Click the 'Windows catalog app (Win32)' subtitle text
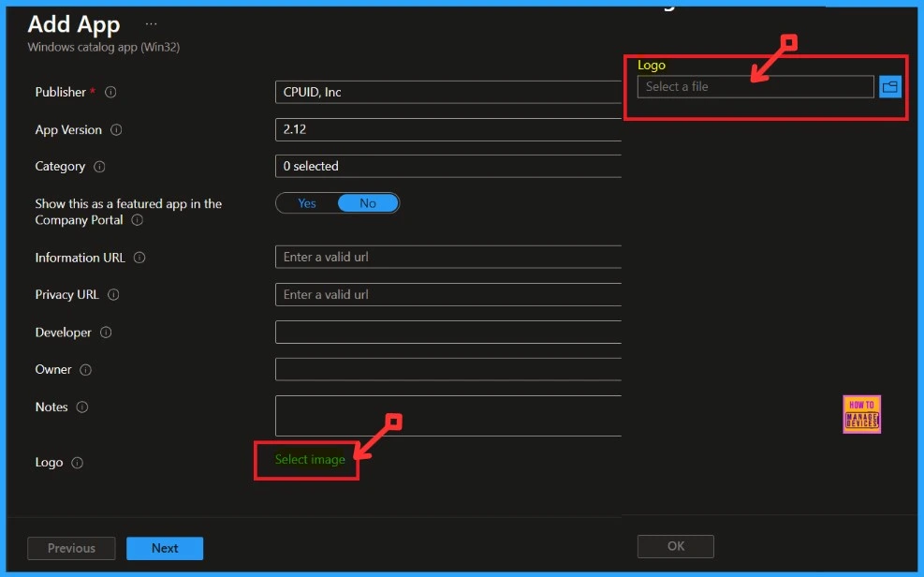 point(104,47)
